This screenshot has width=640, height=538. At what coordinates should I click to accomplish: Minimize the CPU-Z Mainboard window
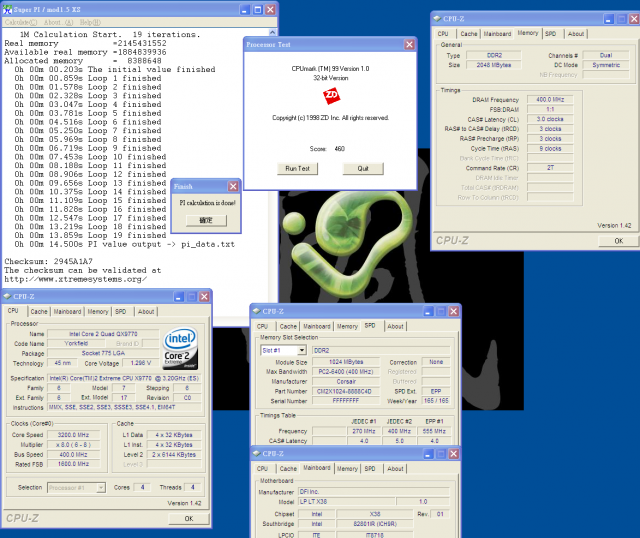pos(428,454)
